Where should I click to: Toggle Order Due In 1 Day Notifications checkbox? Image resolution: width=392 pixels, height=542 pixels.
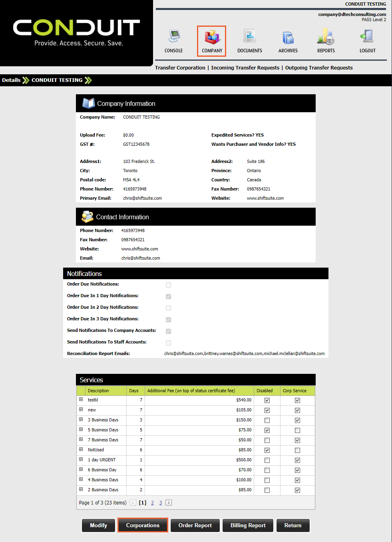click(x=168, y=296)
